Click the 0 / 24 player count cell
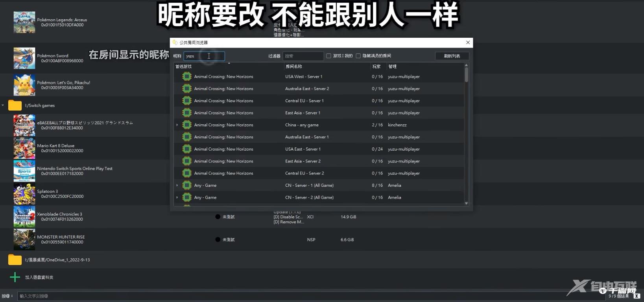Image resolution: width=644 pixels, height=302 pixels. 377,149
